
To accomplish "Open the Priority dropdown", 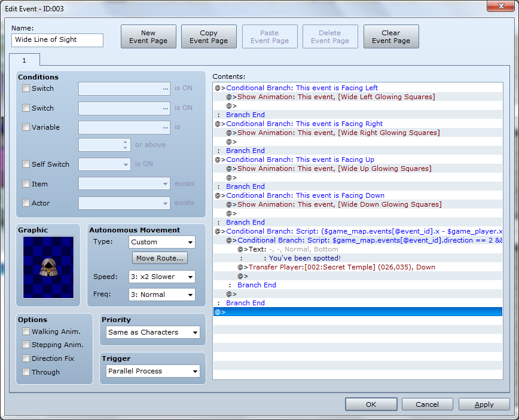I will tap(153, 332).
